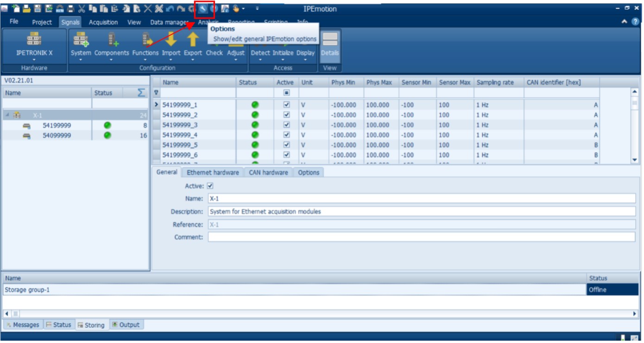Toggle the Active checkbox in General tab
Viewport: 644px width, 343px height.
point(210,186)
